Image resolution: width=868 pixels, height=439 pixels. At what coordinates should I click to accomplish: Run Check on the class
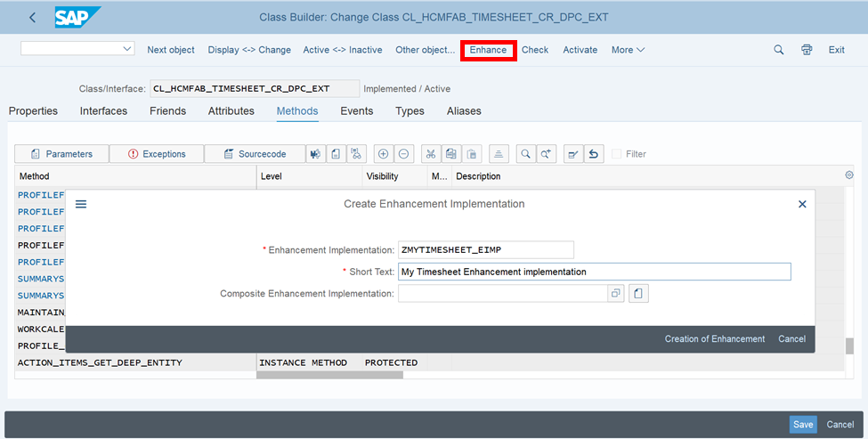pos(535,50)
